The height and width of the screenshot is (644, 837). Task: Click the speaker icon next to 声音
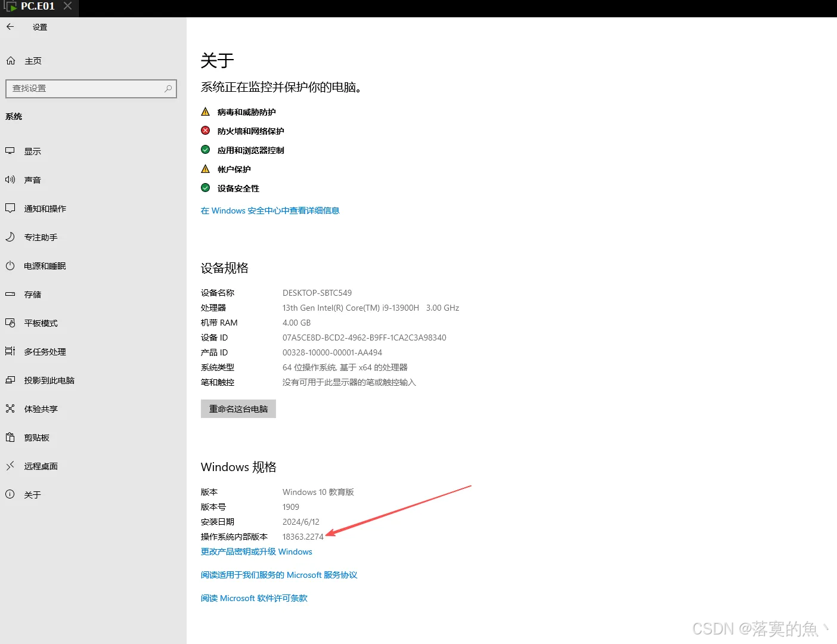[x=10, y=179]
